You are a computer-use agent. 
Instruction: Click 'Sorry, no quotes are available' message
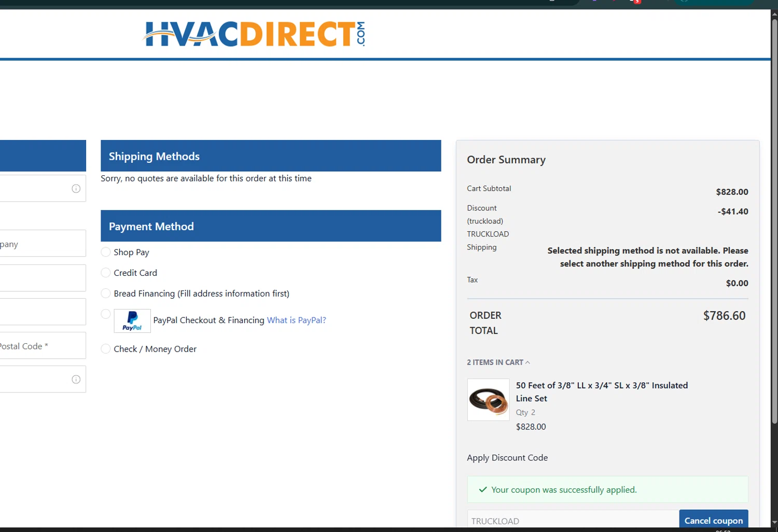(x=206, y=178)
